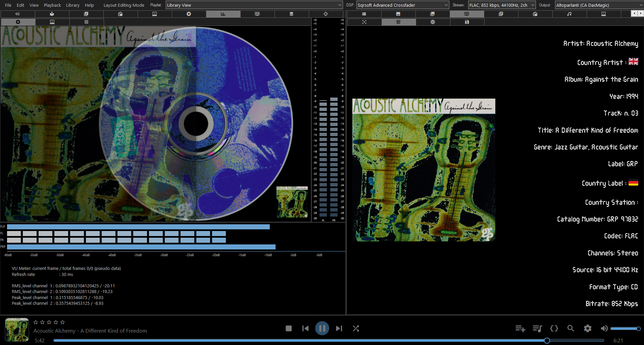Open the music note tab in right panel
The image size is (644, 345).
click(x=569, y=14)
